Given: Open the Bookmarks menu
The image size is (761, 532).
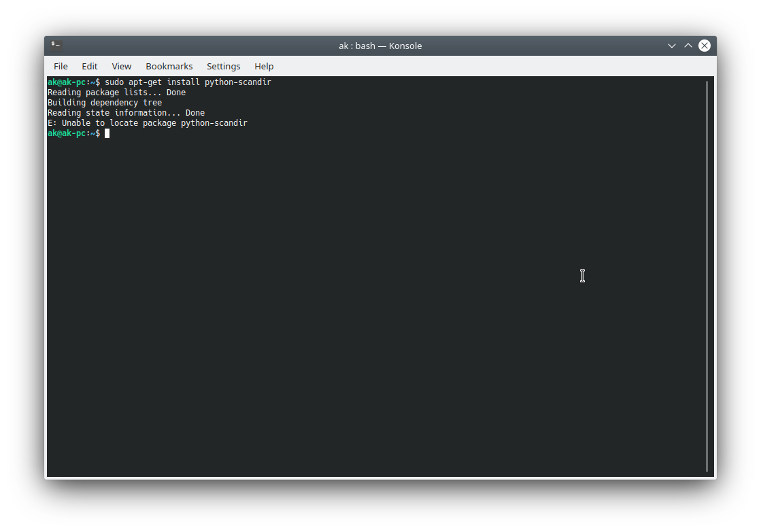Looking at the screenshot, I should click(x=169, y=66).
